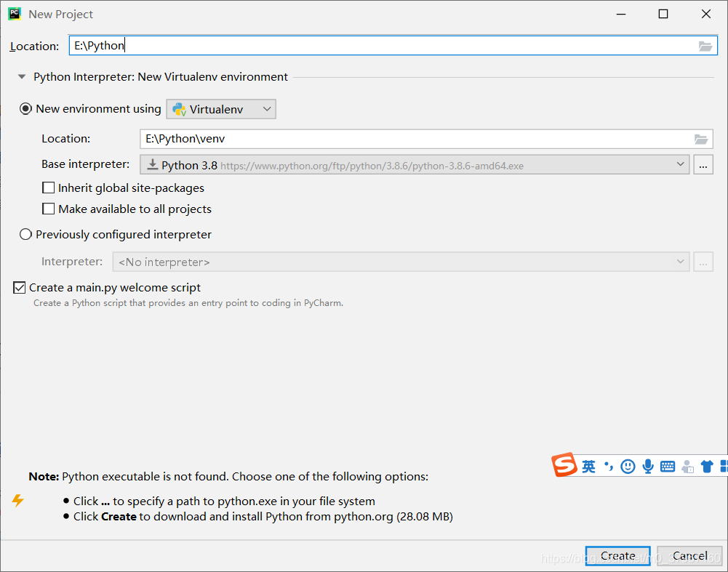Click the download icon beside Python 3.8

tap(152, 165)
